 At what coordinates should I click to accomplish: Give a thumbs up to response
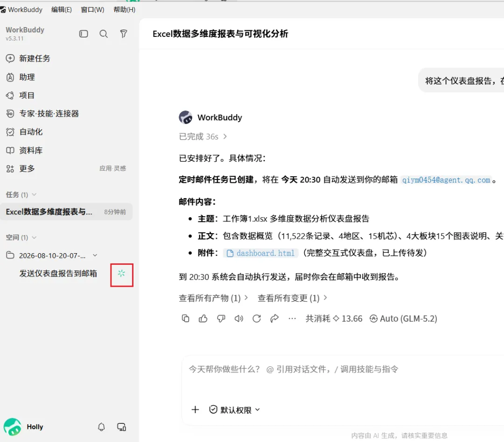[203, 318]
